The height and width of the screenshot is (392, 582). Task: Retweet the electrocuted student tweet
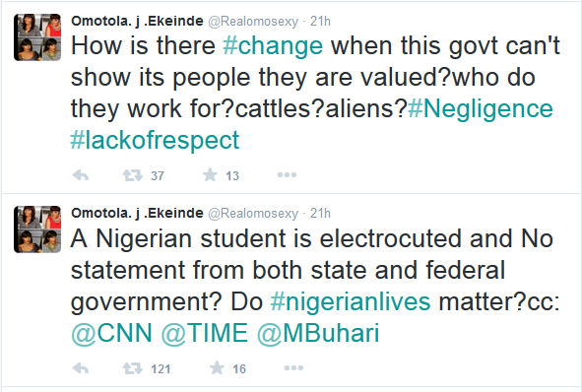point(133,368)
